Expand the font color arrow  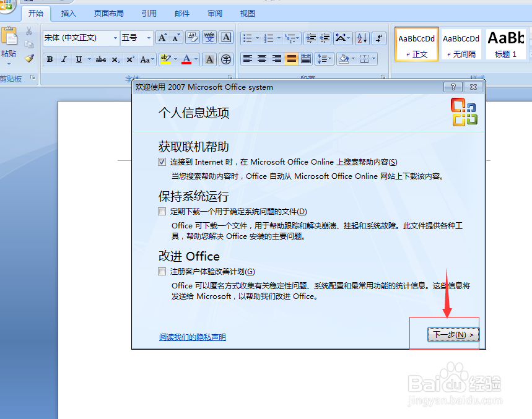tap(196, 59)
